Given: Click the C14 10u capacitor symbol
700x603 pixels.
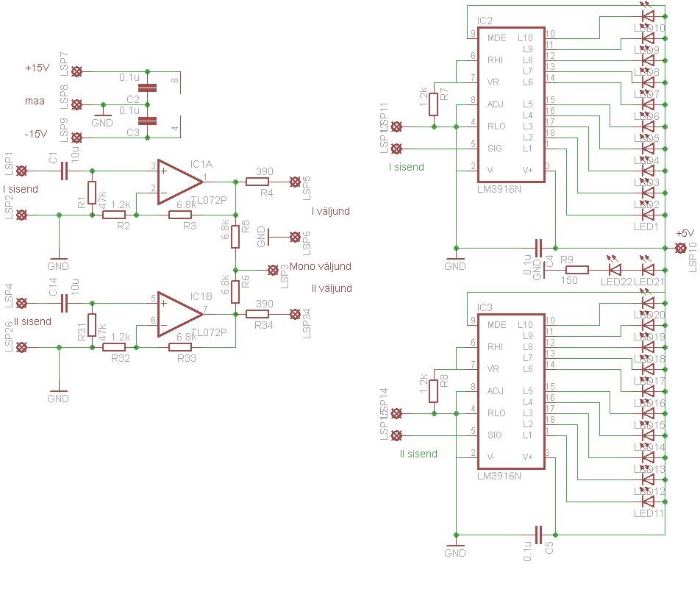Looking at the screenshot, I should [63, 303].
